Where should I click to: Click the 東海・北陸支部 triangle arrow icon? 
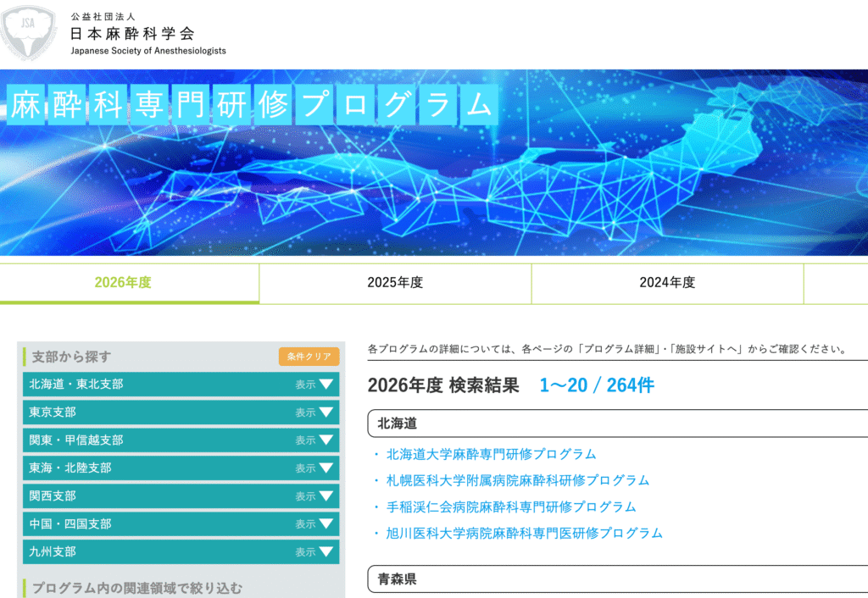click(325, 468)
